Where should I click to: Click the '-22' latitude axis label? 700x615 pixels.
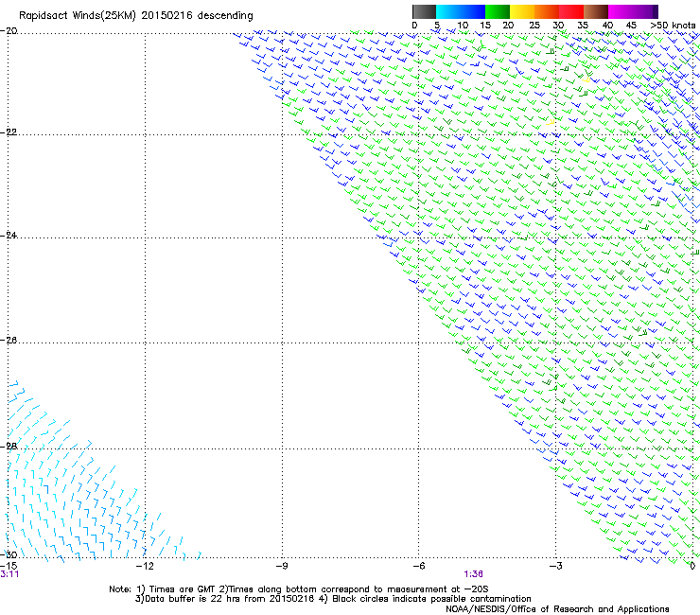click(9, 132)
